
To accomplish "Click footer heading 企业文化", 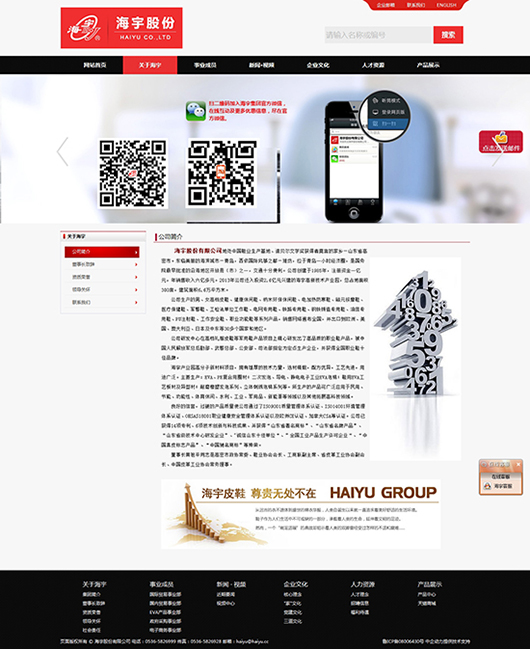I will click(296, 584).
